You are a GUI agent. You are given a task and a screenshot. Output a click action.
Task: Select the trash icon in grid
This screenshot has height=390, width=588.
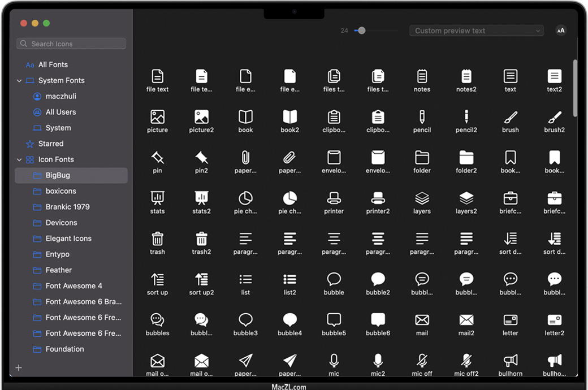pos(157,239)
